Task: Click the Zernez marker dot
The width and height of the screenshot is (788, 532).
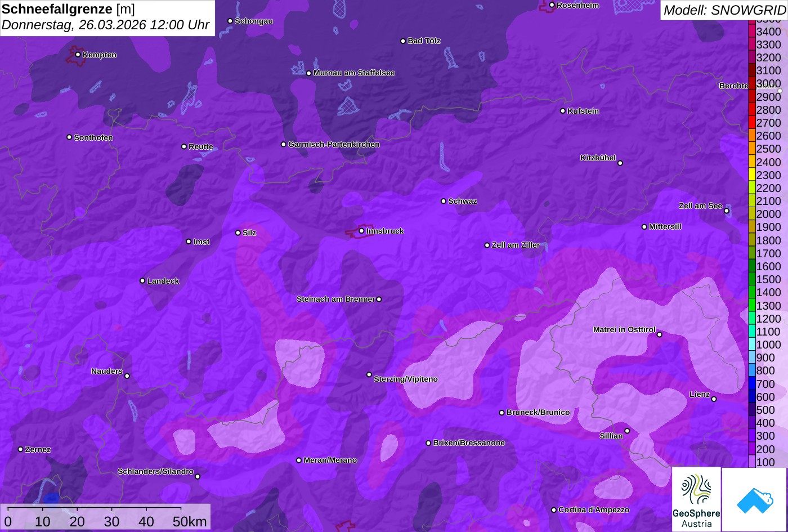Action: point(21,449)
